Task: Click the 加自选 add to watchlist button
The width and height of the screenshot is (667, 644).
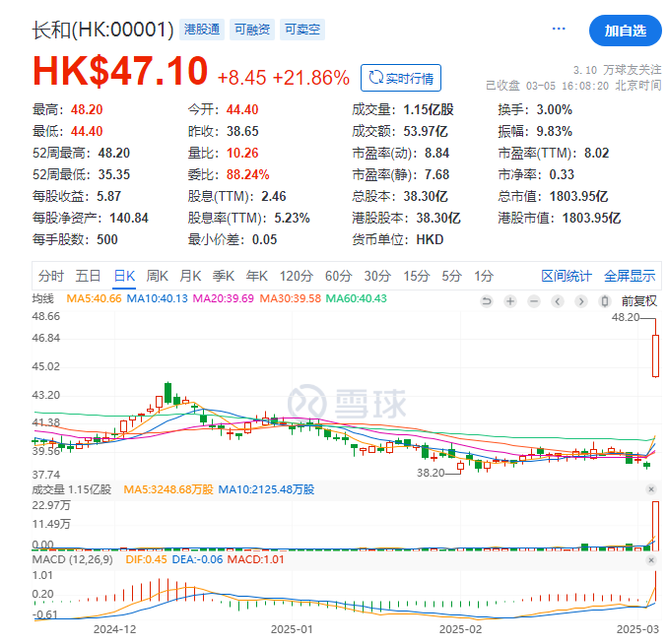Action: point(626,31)
